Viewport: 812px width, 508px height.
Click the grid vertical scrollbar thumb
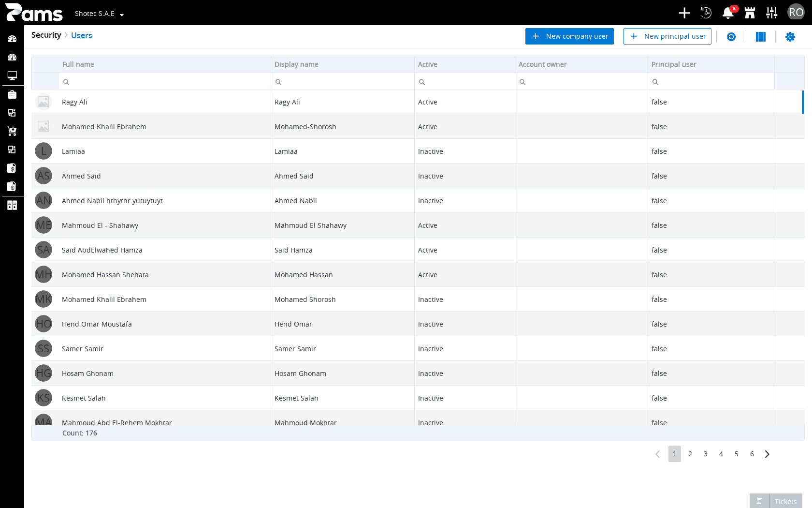(803, 102)
